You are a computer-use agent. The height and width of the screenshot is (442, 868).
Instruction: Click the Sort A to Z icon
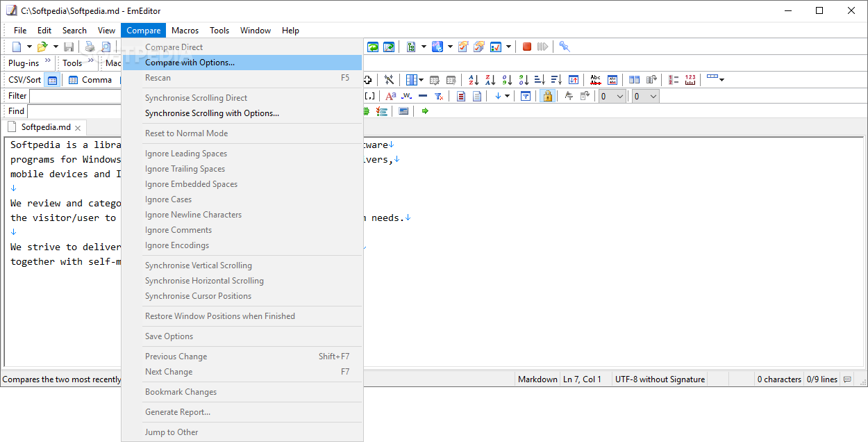point(474,80)
